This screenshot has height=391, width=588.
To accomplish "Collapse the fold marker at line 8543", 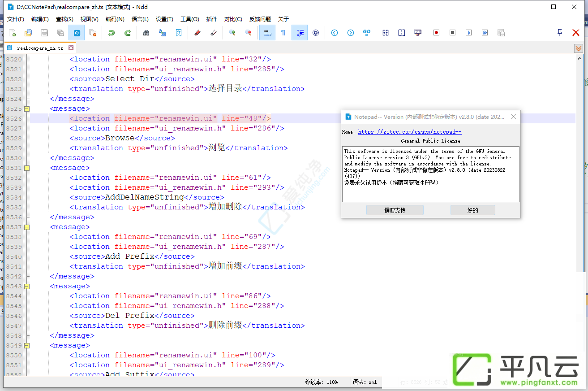I will (x=27, y=286).
